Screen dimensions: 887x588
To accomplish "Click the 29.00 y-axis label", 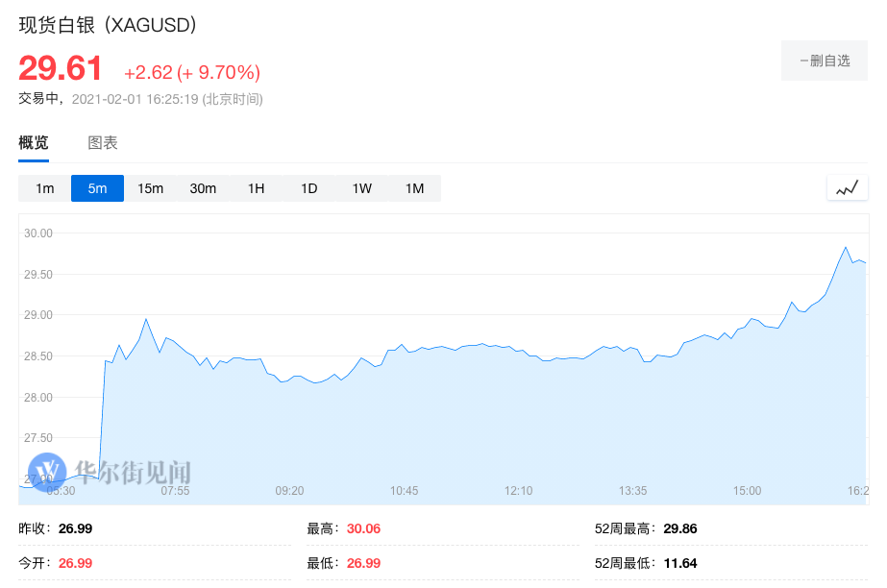I will 37,315.
